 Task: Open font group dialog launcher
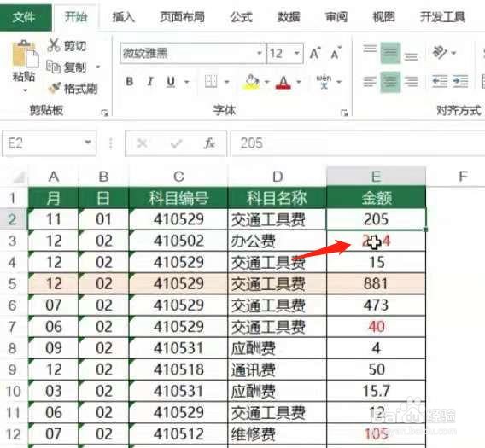pos(344,113)
